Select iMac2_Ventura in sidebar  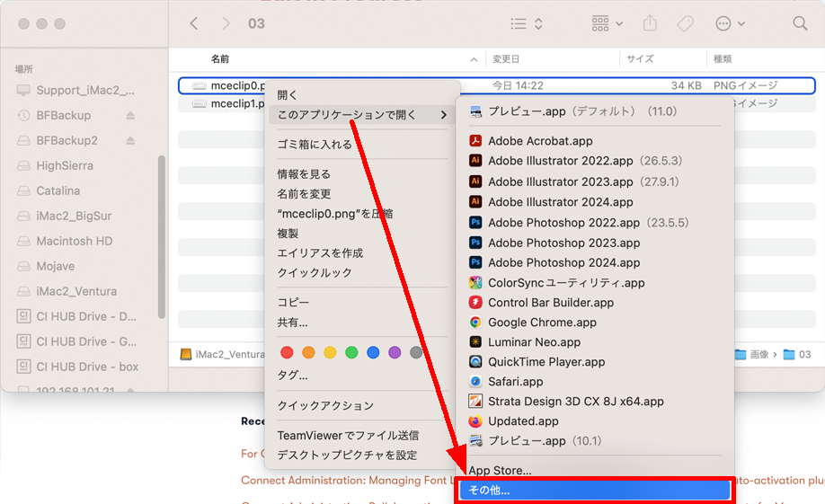[67, 291]
